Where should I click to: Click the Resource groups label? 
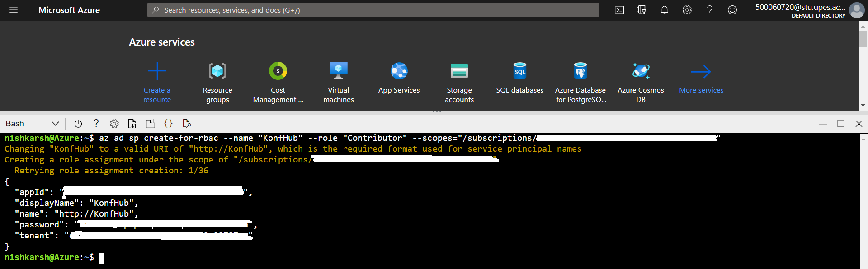pos(217,95)
